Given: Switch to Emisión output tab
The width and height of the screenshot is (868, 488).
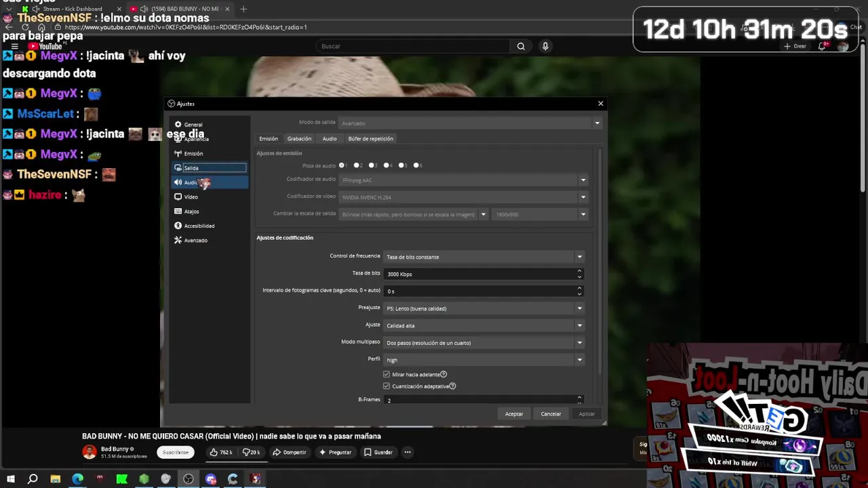Looking at the screenshot, I should coord(269,138).
